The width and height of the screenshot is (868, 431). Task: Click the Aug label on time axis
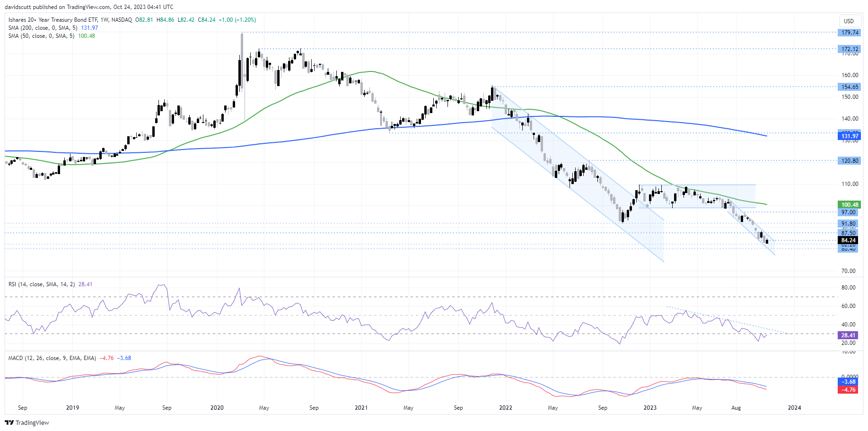[x=736, y=407]
